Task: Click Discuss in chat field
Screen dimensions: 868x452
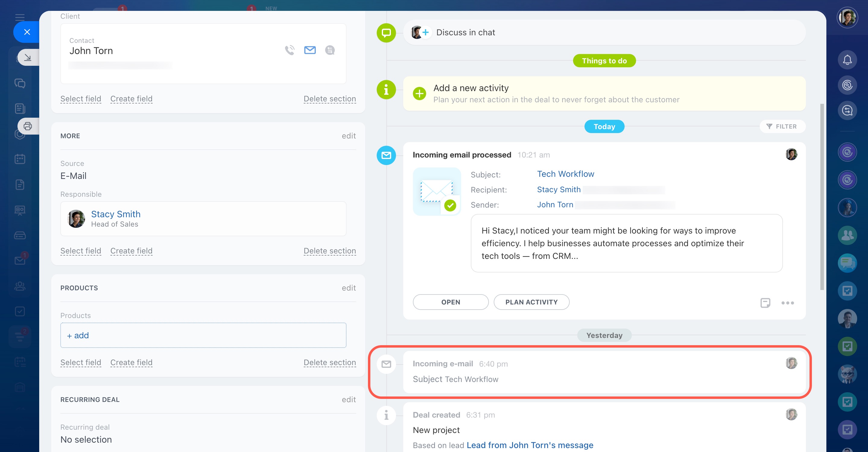Action: click(x=465, y=32)
